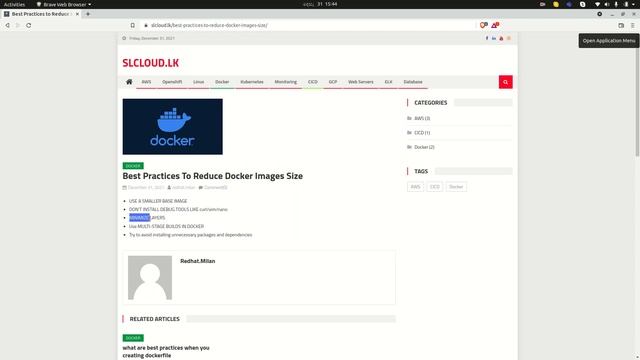Open the Database navigation menu item
640x360 pixels.
coord(413,82)
